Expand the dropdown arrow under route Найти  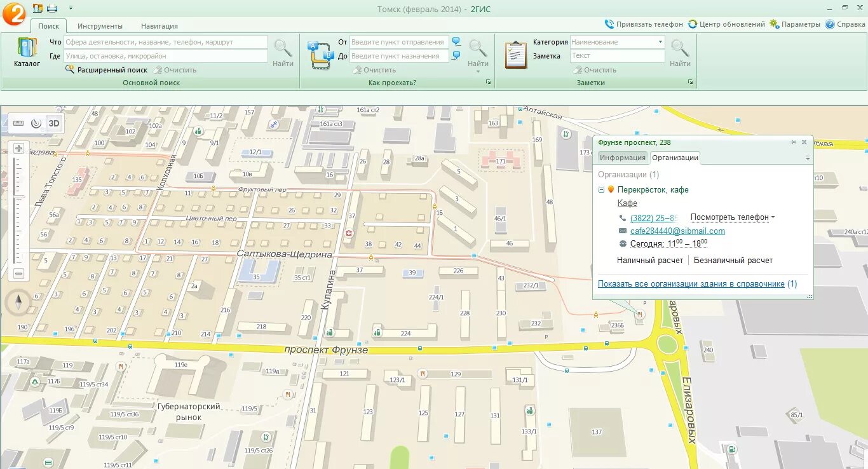click(x=478, y=71)
